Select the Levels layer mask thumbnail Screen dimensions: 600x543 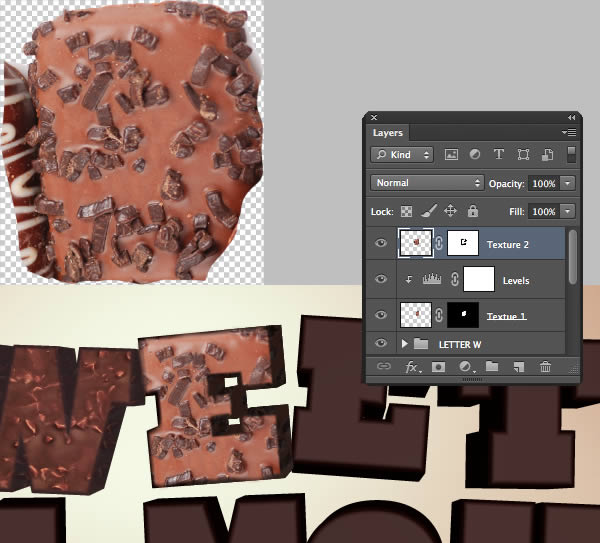479,279
